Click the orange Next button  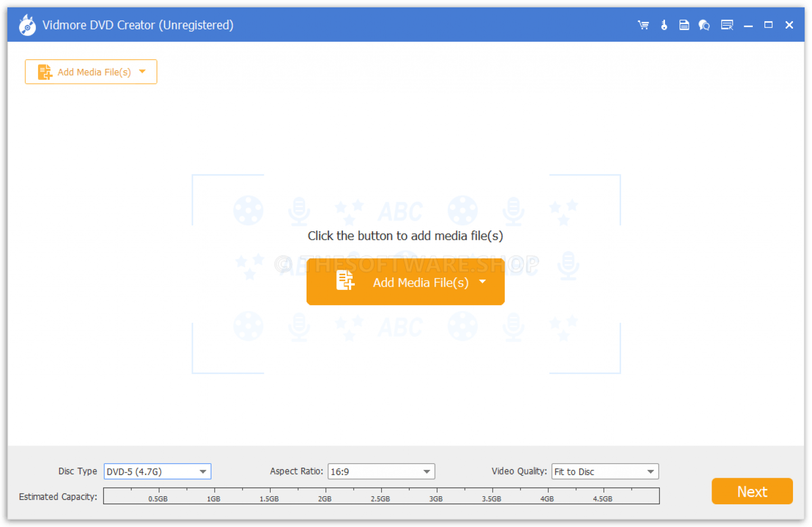coord(752,492)
